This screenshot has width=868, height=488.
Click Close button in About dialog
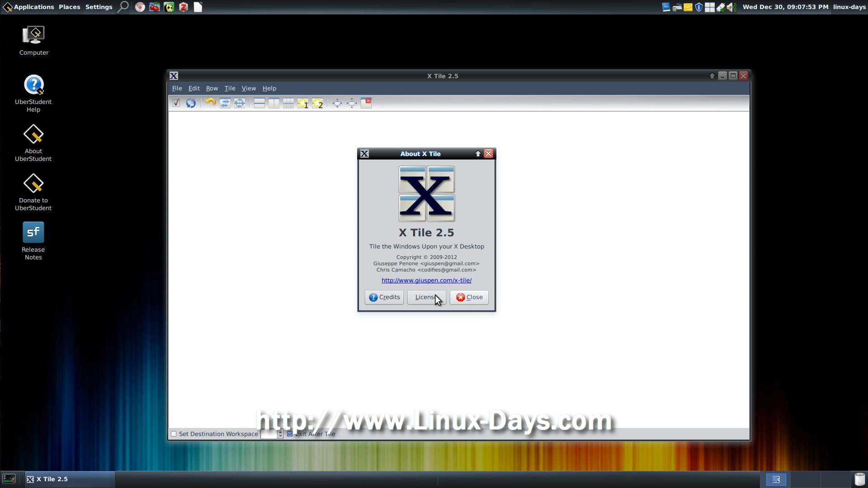coord(469,297)
